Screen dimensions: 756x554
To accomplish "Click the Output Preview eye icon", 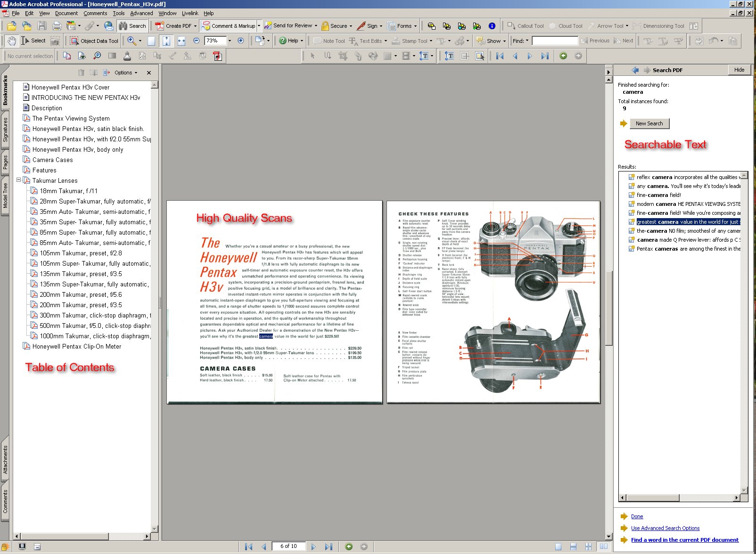I will point(82,56).
